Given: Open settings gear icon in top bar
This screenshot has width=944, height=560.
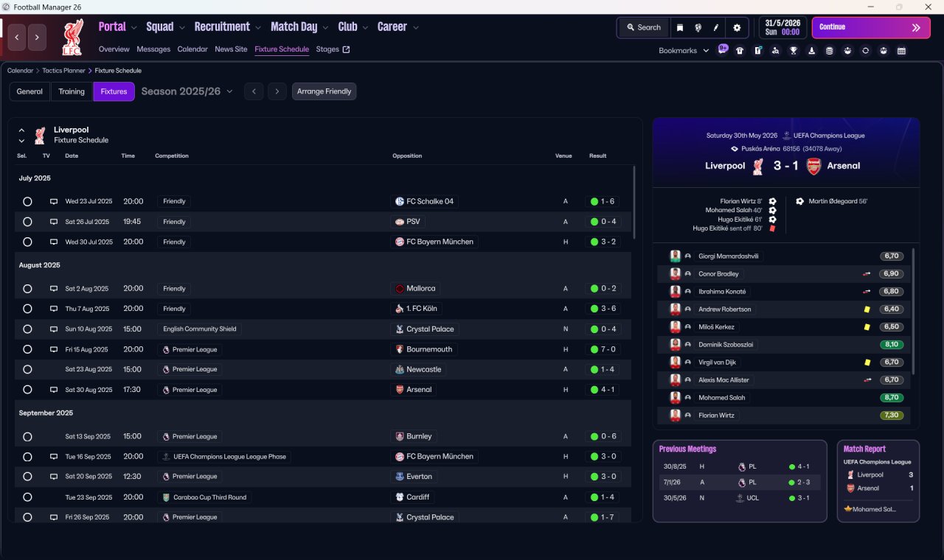Looking at the screenshot, I should point(737,28).
